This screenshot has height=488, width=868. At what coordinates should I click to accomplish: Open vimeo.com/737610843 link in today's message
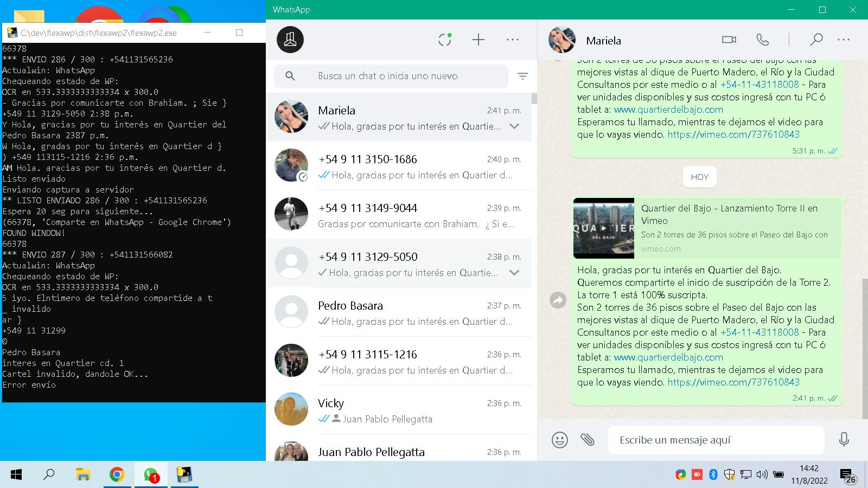[x=733, y=382]
